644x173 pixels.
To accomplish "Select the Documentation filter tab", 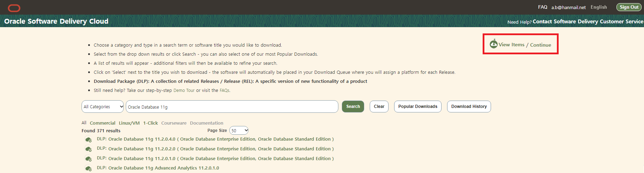I will (207, 123).
